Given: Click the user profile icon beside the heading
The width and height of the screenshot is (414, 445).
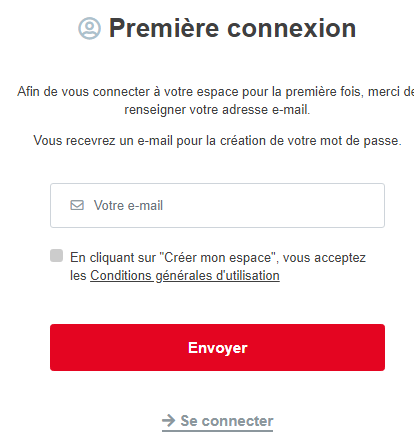Looking at the screenshot, I should (x=89, y=28).
